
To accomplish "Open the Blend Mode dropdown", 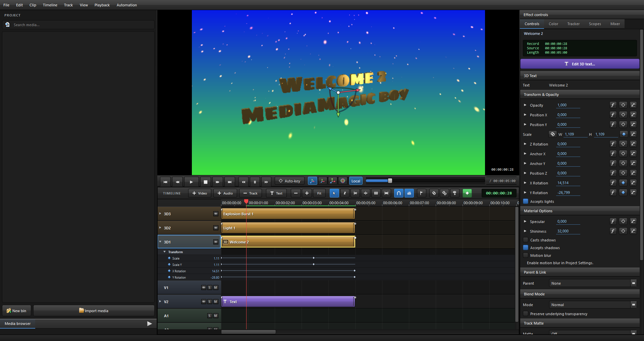I will (x=593, y=304).
